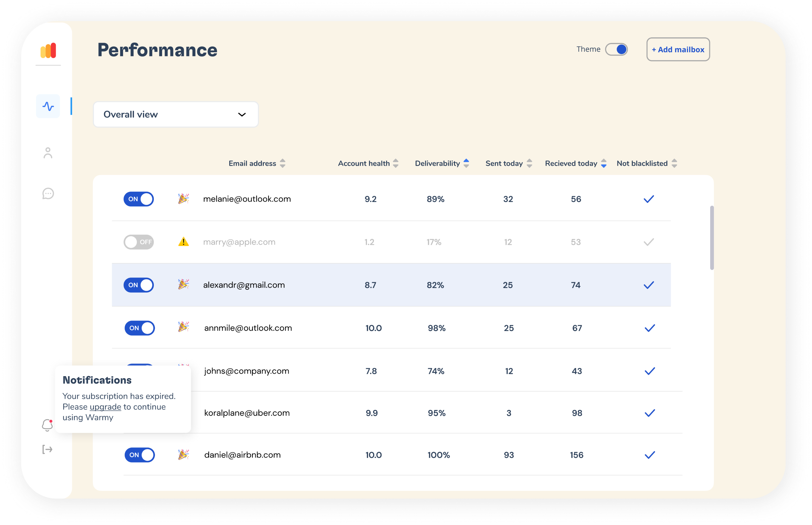Click the Sent today column header
The image size is (812, 525).
pos(504,163)
